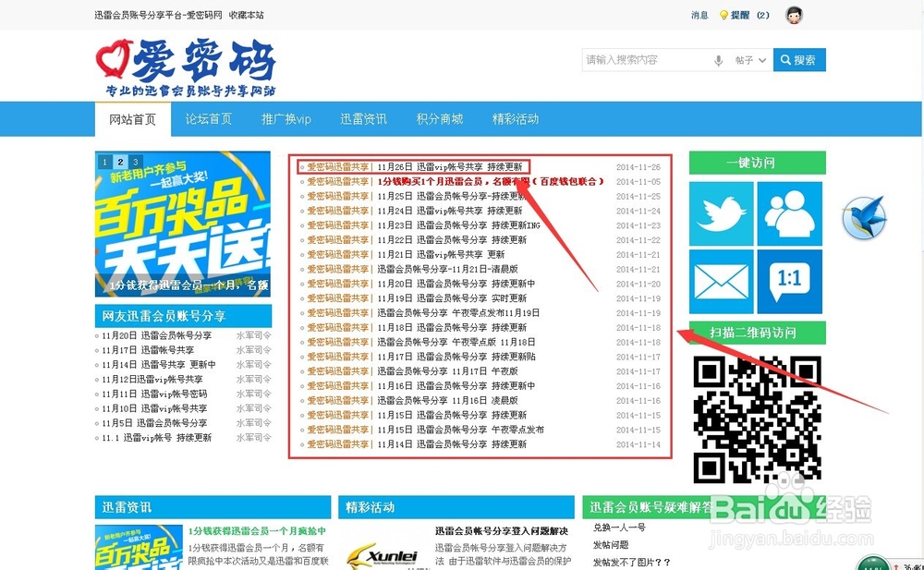Open sidebar 11月11日 迅雷vip帐号密码 post
The width and height of the screenshot is (924, 570).
pos(154,394)
